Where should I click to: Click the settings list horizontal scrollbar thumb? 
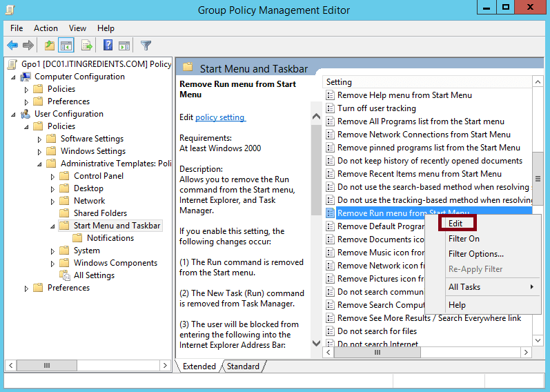377,352
